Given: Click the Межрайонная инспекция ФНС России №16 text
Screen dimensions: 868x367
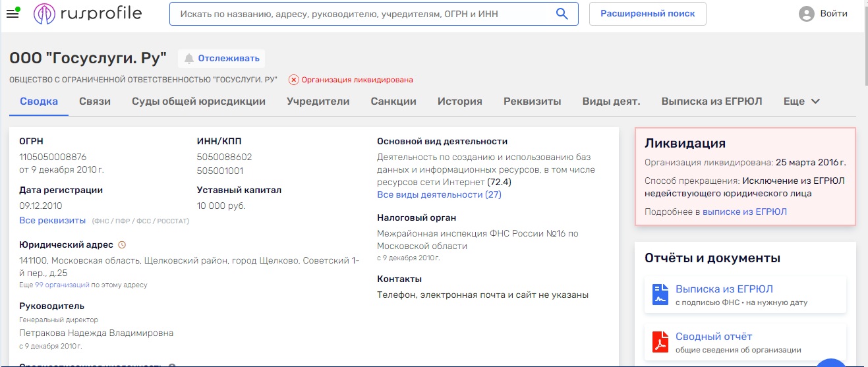Looking at the screenshot, I should point(477,240).
